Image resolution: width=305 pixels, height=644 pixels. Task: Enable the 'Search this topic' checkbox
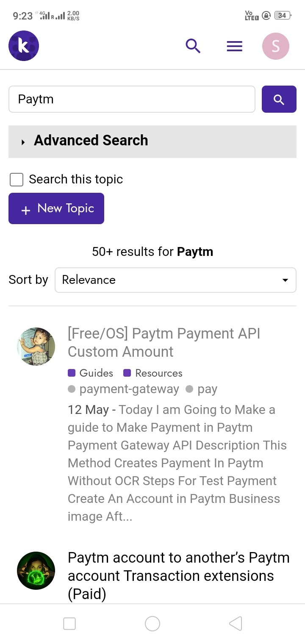(17, 180)
